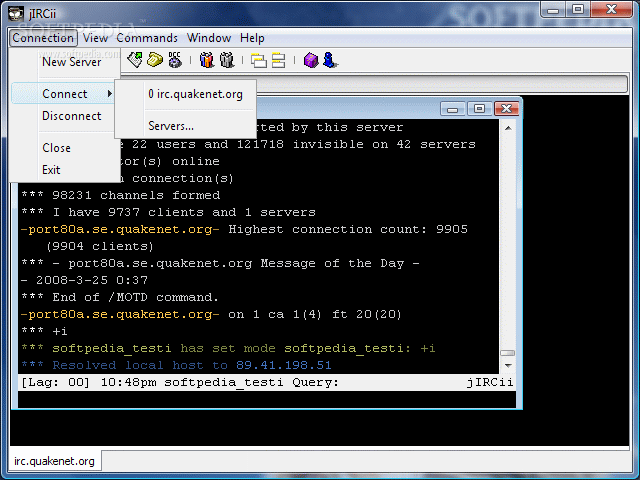The image size is (640, 480).
Task: Click 'Highest connection count: 9905' text
Action: click(348, 229)
